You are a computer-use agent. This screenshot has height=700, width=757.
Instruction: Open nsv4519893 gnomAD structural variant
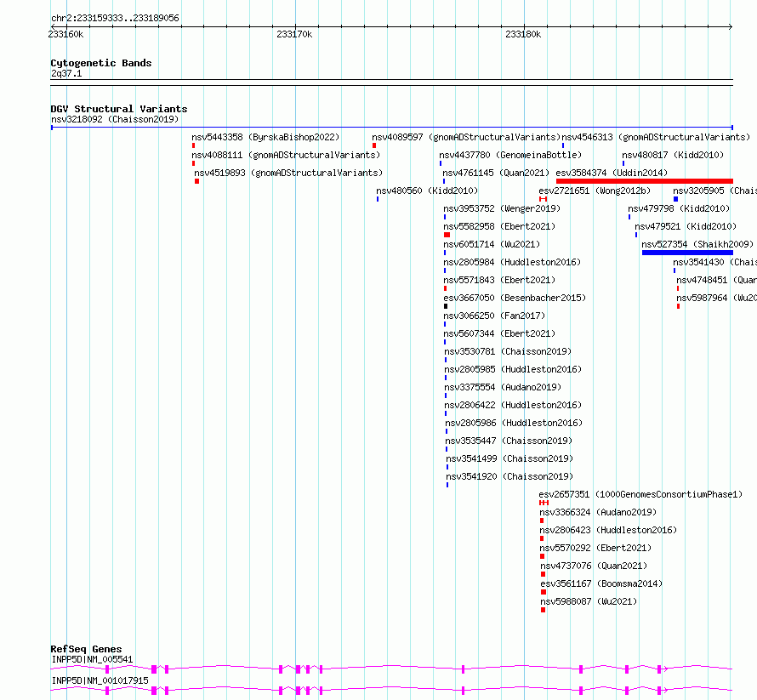coord(288,173)
